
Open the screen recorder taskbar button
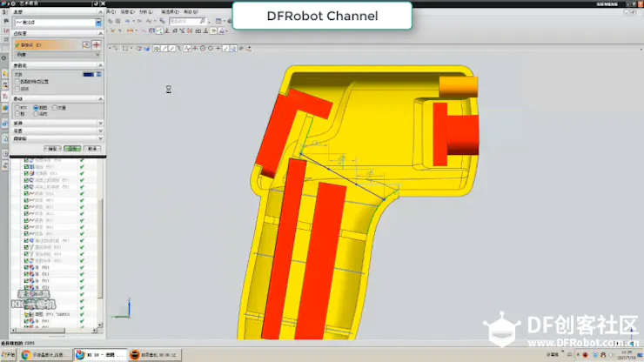155,355
